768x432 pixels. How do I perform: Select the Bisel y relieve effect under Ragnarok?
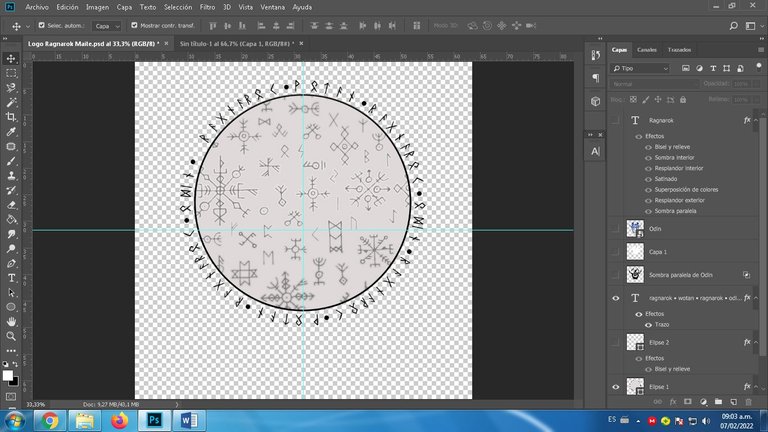[x=672, y=147]
